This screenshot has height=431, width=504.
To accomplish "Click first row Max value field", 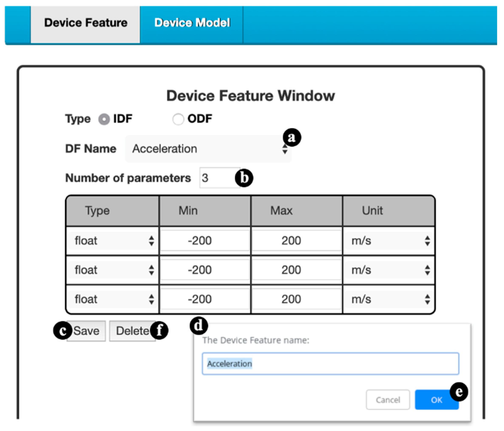I will coord(297,241).
